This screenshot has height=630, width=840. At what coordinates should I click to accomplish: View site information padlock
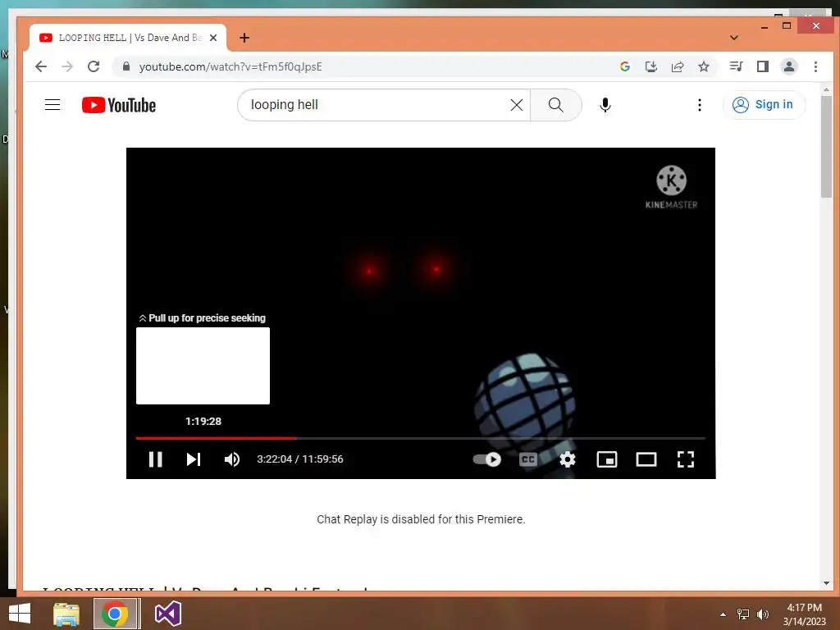point(126,66)
